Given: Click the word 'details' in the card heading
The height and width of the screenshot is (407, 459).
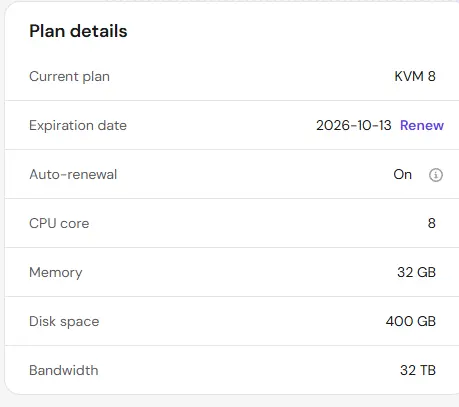Looking at the screenshot, I should (x=99, y=31).
